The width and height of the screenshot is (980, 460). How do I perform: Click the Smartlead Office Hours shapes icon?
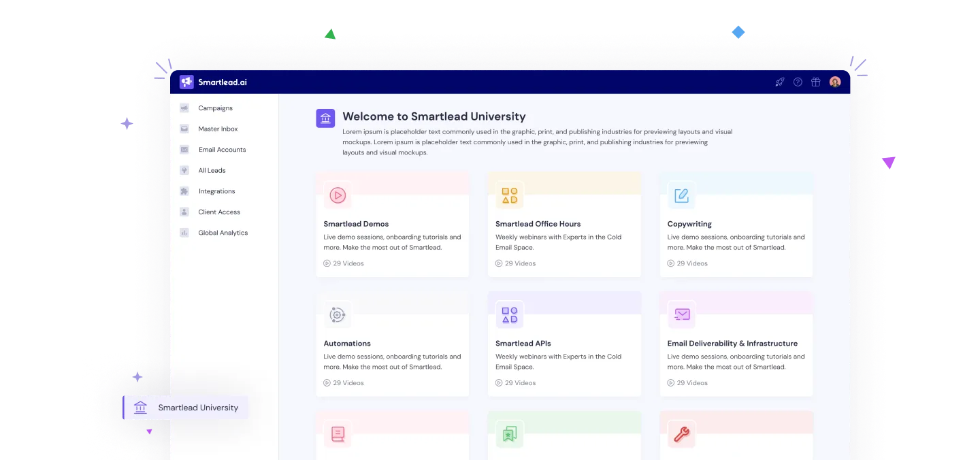coord(510,195)
